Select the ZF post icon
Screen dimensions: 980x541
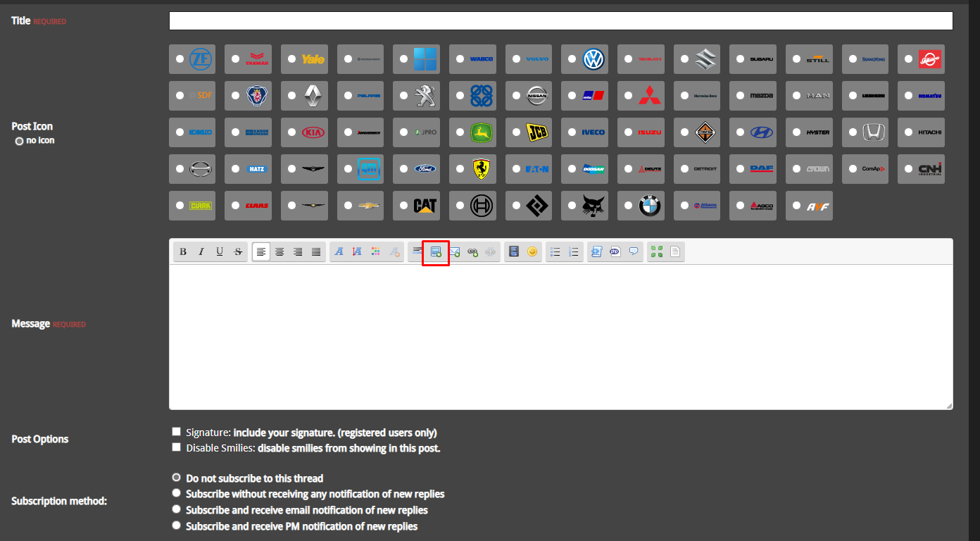tap(180, 59)
